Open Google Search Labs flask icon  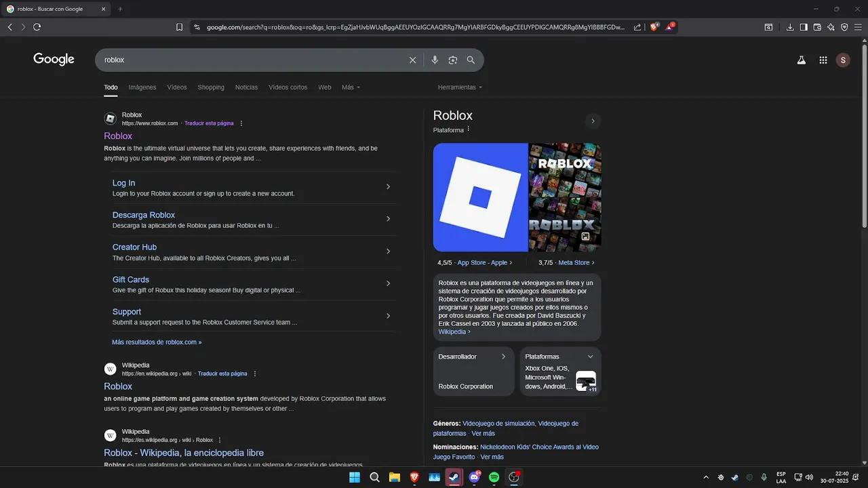pyautogui.click(x=801, y=60)
